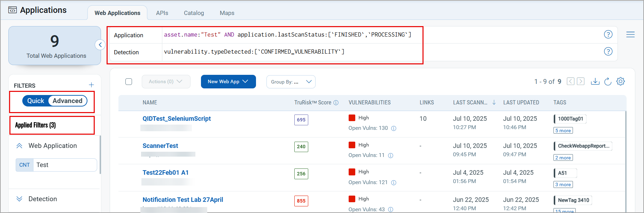
Task: Switch filters to Advanced mode
Action: coord(68,101)
